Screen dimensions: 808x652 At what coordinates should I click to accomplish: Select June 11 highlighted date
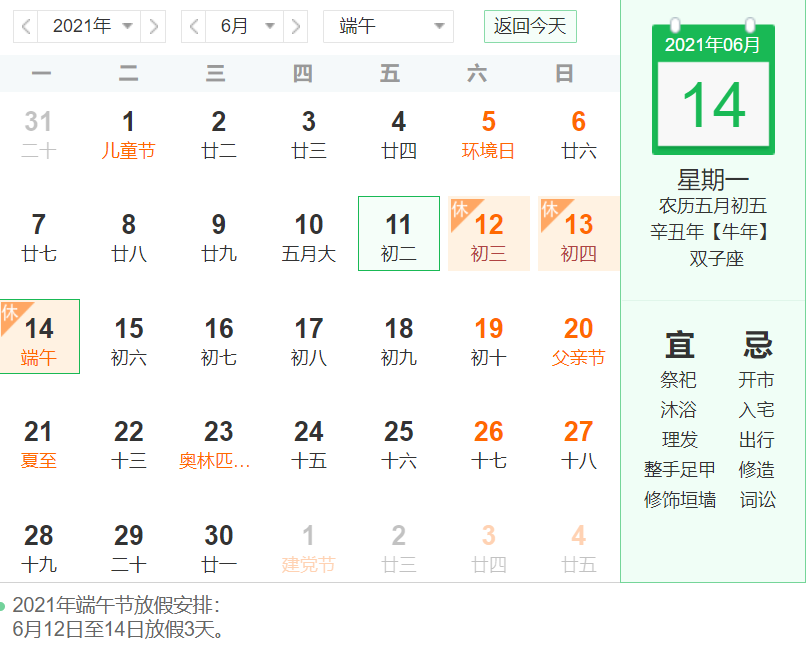(x=398, y=233)
